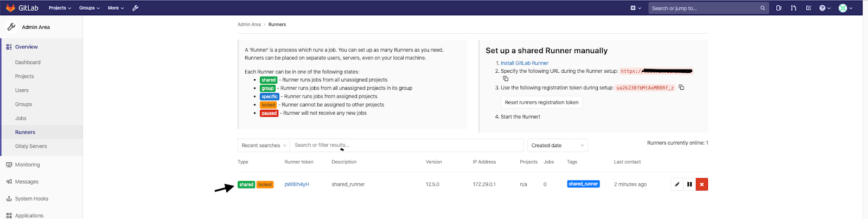This screenshot has height=219, width=868.
Task: Click the specific state label in legend
Action: [270, 96]
